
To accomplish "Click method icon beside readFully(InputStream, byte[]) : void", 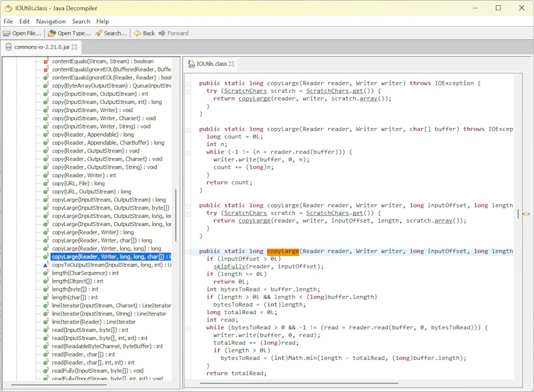I will tap(46, 371).
